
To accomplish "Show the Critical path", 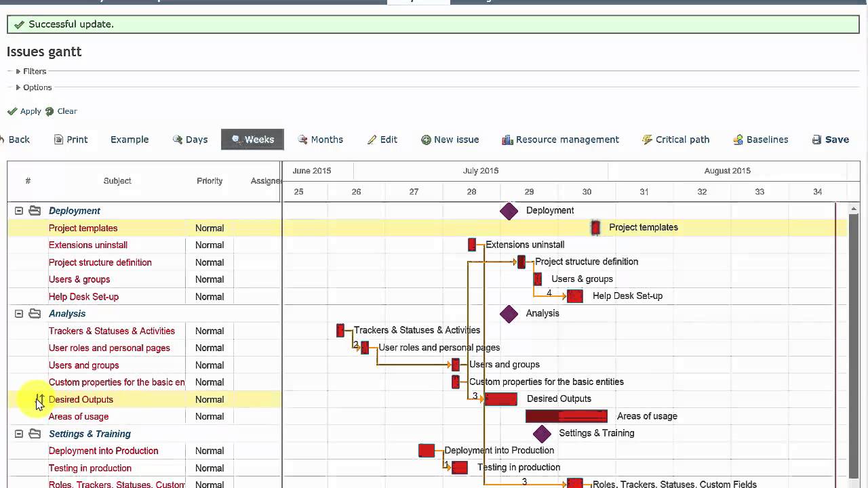I will (675, 140).
